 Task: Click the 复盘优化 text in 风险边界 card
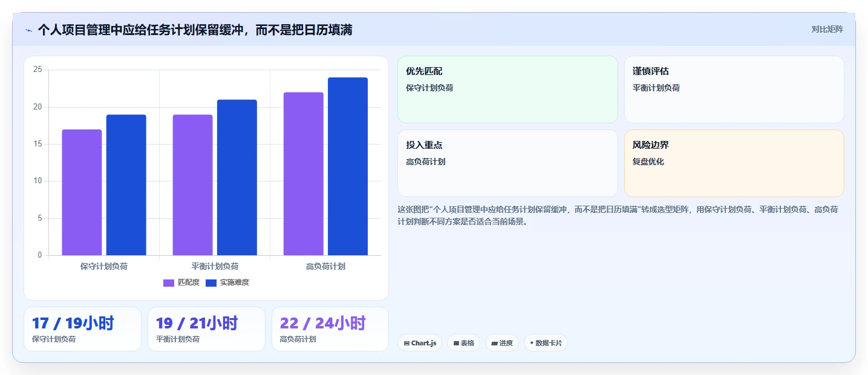click(x=648, y=162)
